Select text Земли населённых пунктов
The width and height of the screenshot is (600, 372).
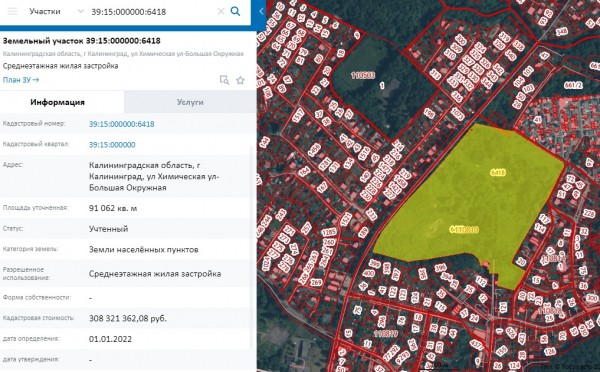[x=143, y=250]
